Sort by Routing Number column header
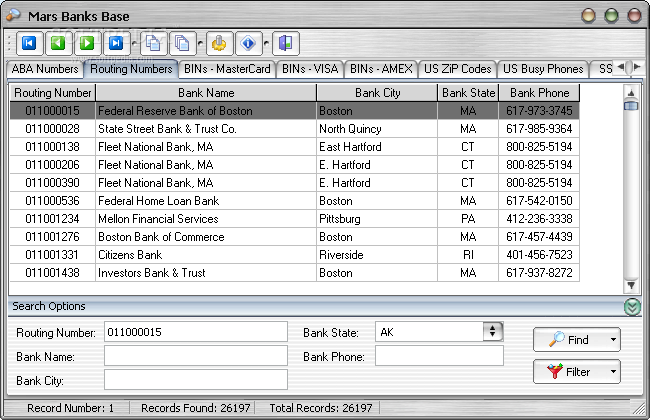 (x=53, y=93)
